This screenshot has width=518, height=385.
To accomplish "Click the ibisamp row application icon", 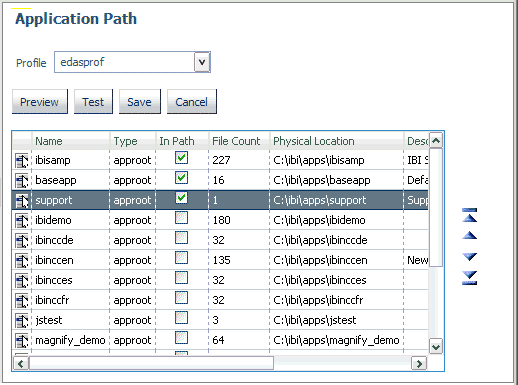I will coord(22,161).
